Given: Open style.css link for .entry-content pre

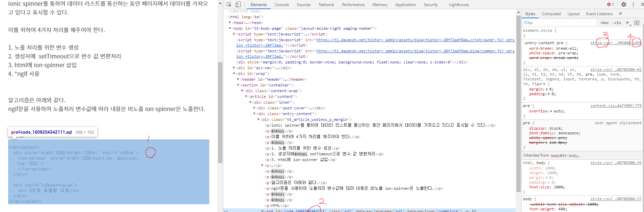Looking at the screenshot, I should click(616, 43).
